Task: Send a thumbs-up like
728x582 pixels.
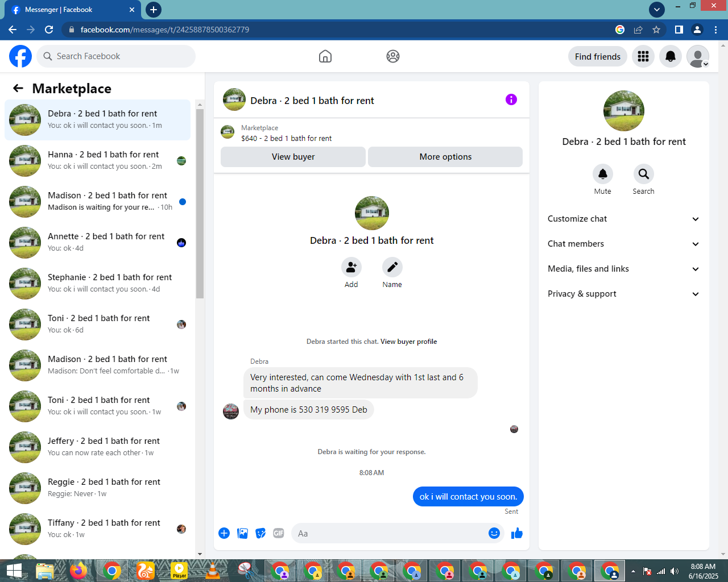Action: 517,533
